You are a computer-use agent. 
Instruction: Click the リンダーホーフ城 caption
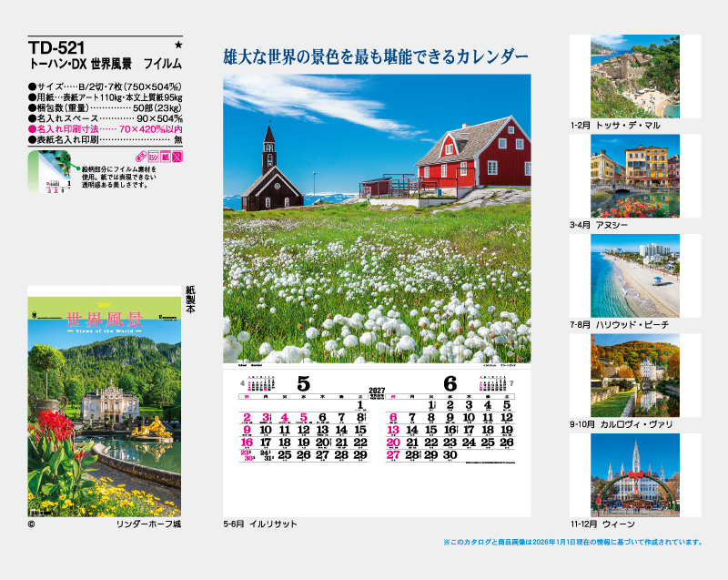pos(148,524)
